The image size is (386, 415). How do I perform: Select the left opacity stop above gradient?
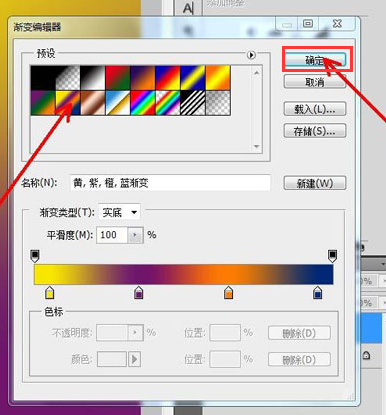pyautogui.click(x=35, y=256)
